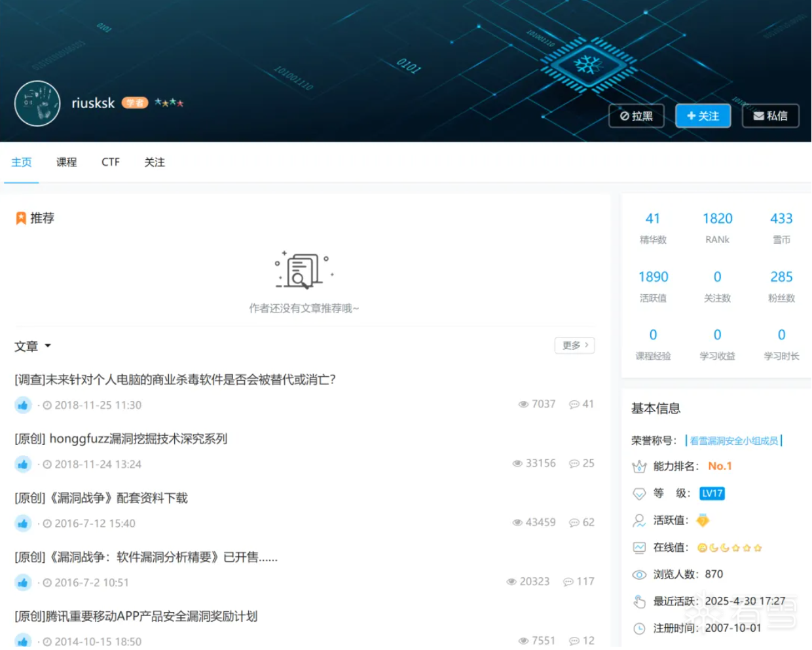Click the eye icon beside 43459 views

(x=517, y=522)
